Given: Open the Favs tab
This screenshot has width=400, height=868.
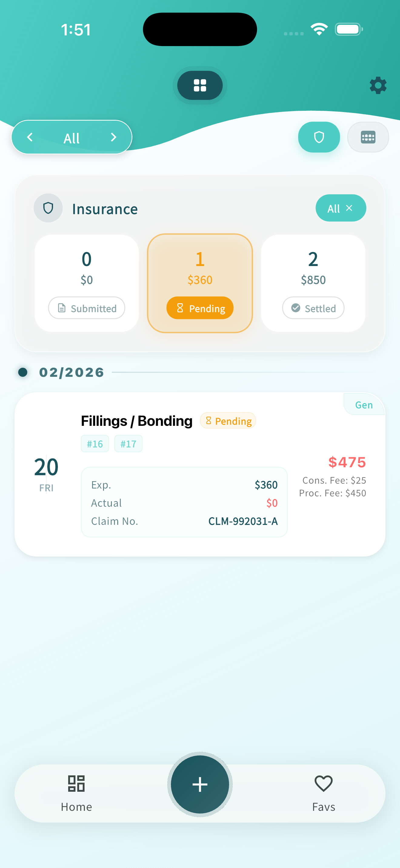Looking at the screenshot, I should 323,793.
